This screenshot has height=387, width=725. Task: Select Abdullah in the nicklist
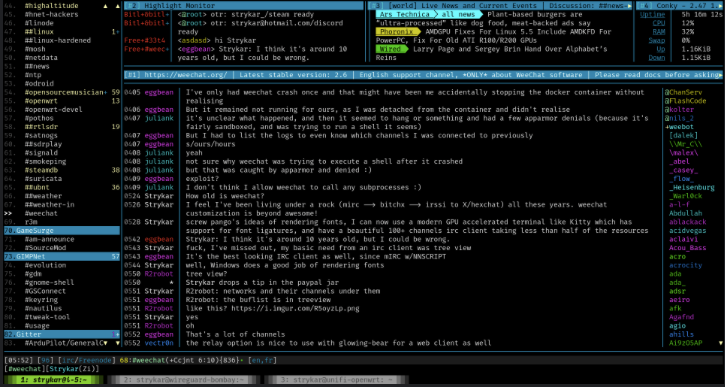tap(686, 213)
